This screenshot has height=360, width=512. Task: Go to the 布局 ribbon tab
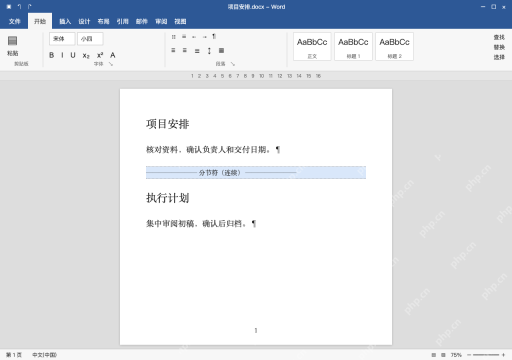point(103,21)
